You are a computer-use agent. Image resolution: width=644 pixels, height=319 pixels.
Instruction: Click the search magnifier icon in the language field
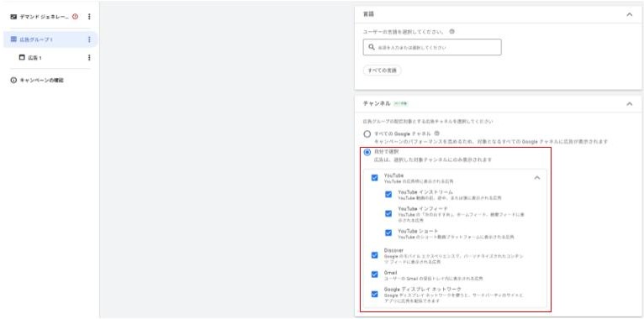(x=372, y=48)
